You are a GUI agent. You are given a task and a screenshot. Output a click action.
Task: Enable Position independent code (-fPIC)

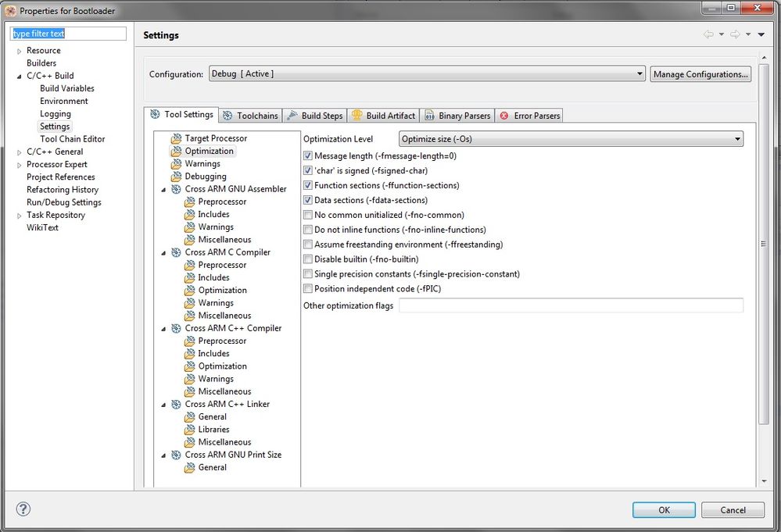coord(308,288)
